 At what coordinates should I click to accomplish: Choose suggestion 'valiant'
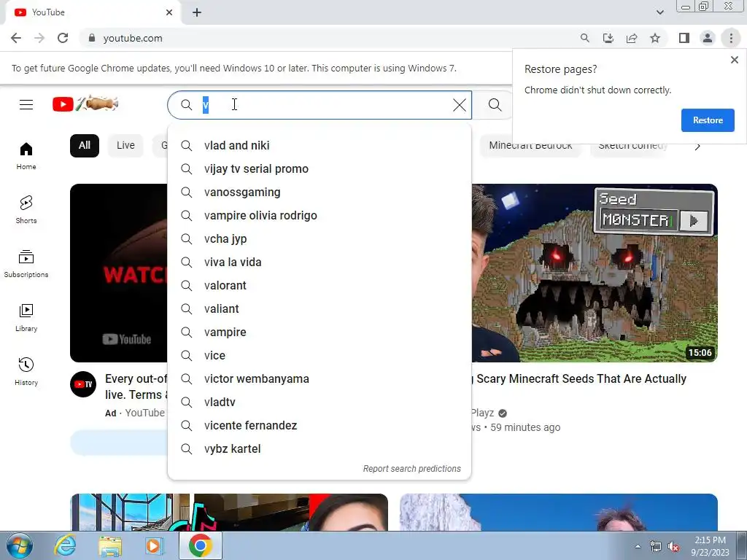(x=320, y=308)
